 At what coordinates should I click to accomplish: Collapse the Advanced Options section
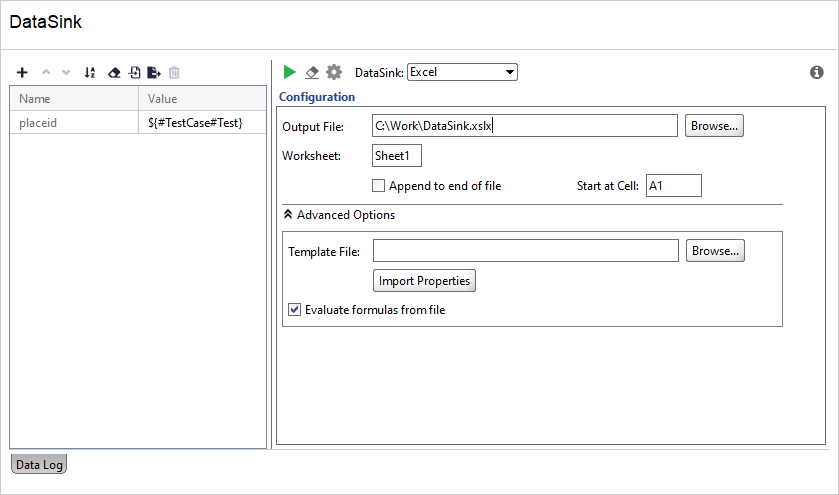pos(288,215)
